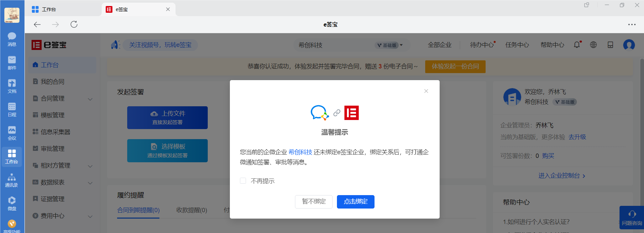Screen dimensions: 644x233
Task: Close the 温馨提示 dialog with X
Action: point(426,91)
